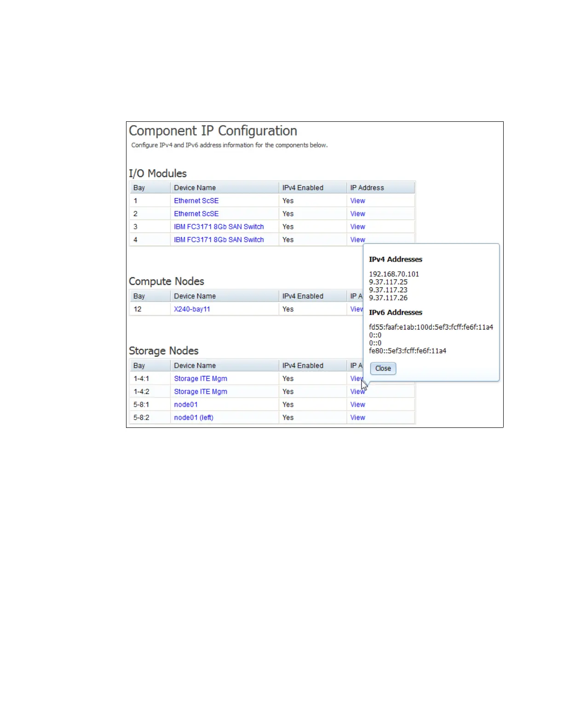Select IPv4 address 9.37.117.23
Viewport: 563px width, 728px height.
[388, 290]
